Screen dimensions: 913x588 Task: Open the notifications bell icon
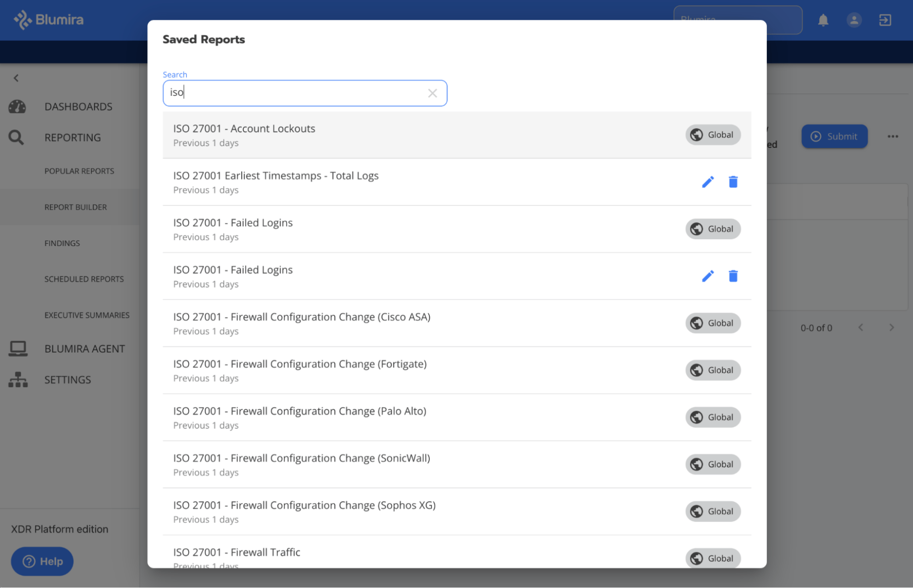[x=824, y=20]
